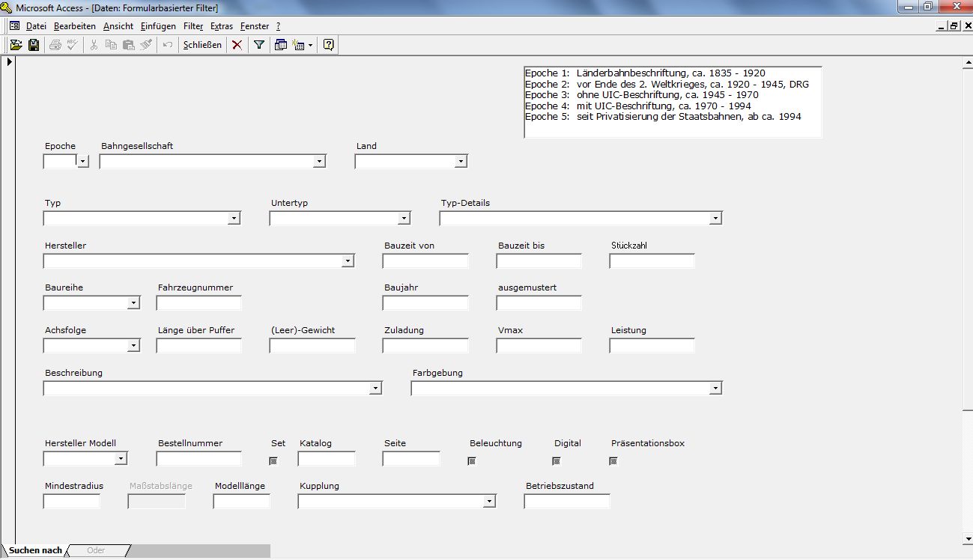Screen dimensions: 973x560
Task: Expand the Bahngesellschaft dropdown
Action: 320,162
